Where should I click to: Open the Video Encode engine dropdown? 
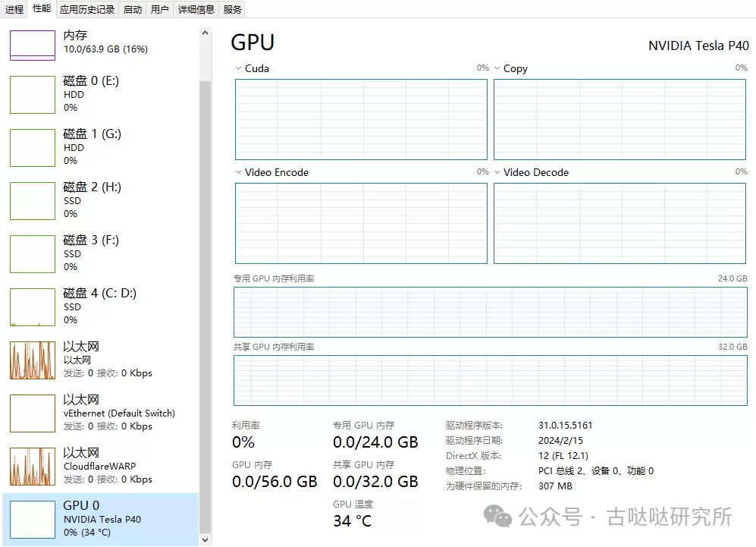[x=238, y=172]
